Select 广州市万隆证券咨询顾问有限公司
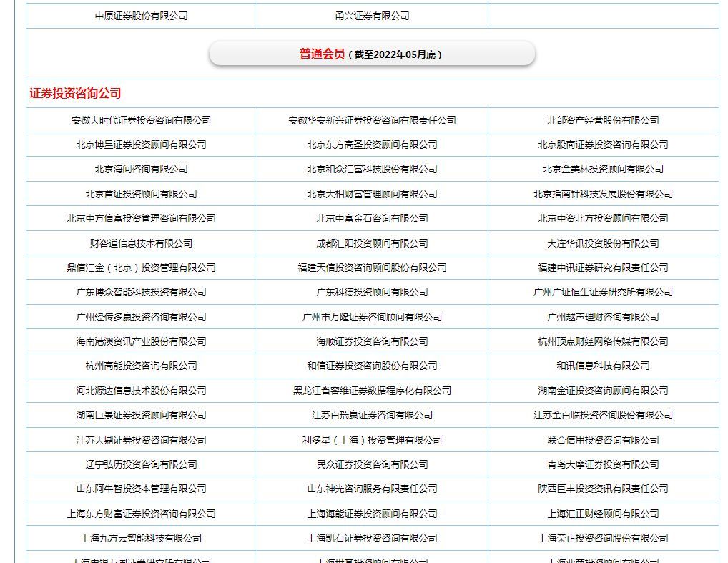 point(373,317)
